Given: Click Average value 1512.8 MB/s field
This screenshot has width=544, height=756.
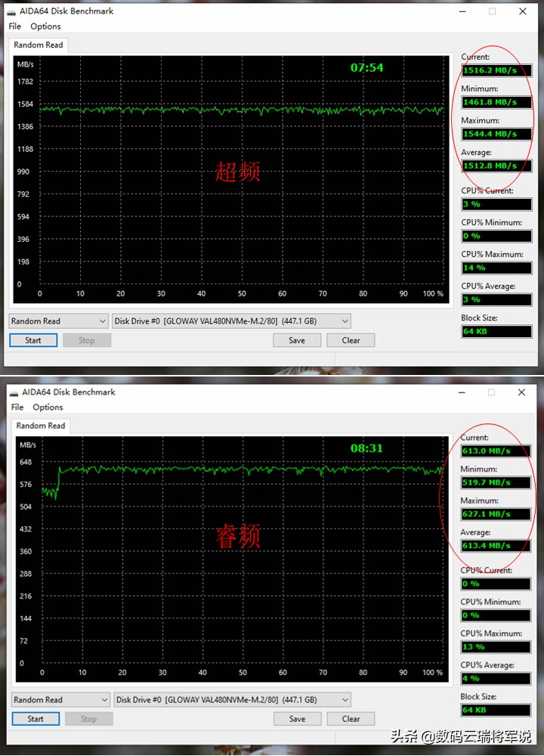Looking at the screenshot, I should (497, 166).
